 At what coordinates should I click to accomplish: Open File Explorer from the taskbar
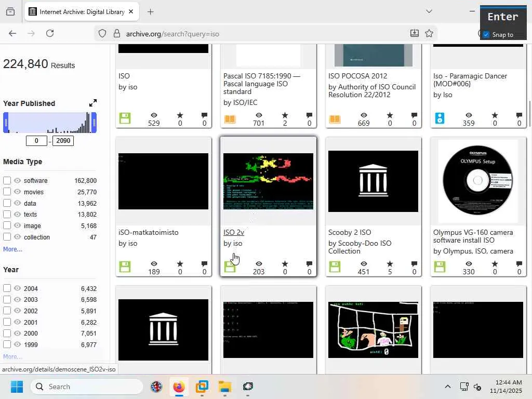(x=224, y=387)
